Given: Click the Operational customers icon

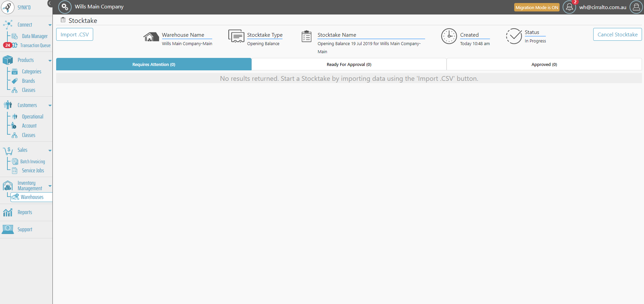Looking at the screenshot, I should [15, 116].
